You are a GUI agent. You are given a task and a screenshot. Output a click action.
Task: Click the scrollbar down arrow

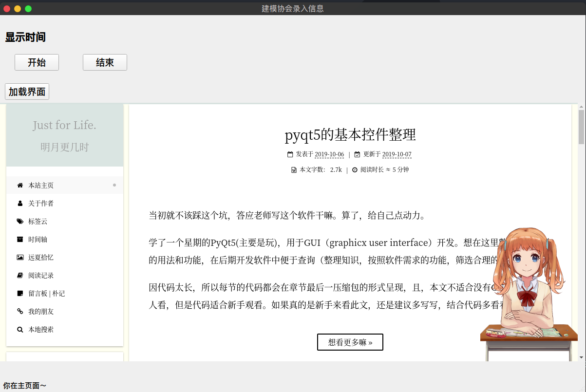tap(581, 357)
